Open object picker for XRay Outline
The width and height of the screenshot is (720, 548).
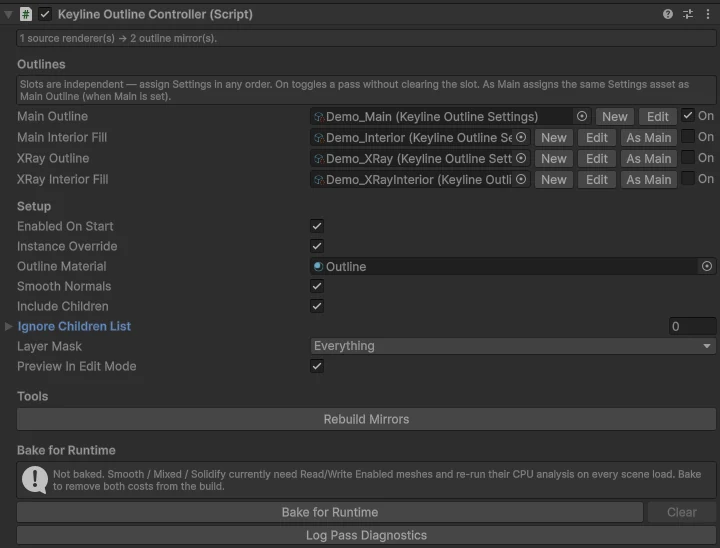point(521,158)
